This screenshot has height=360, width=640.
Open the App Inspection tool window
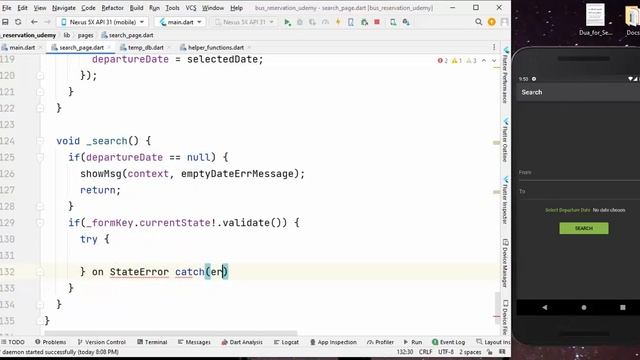click(x=333, y=342)
